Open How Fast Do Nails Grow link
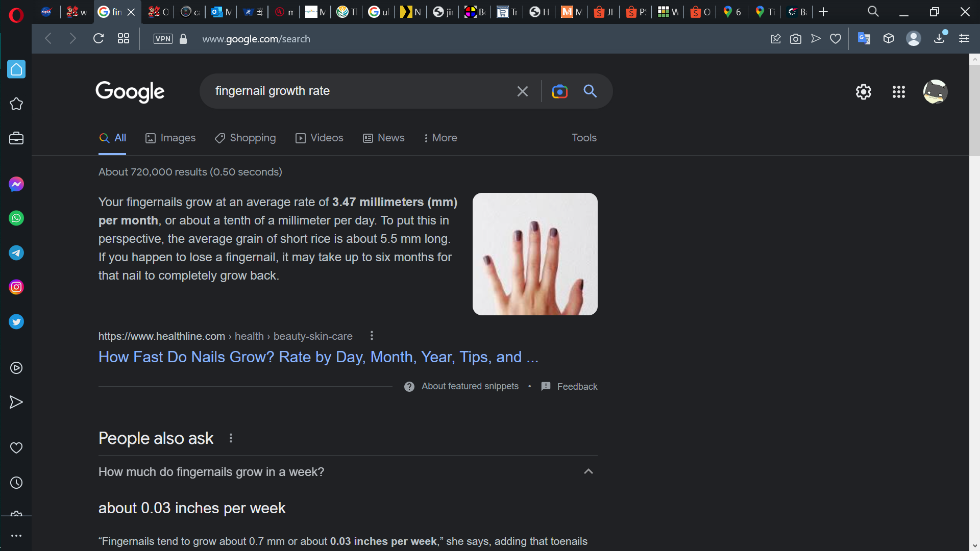This screenshot has width=980, height=551. click(318, 357)
